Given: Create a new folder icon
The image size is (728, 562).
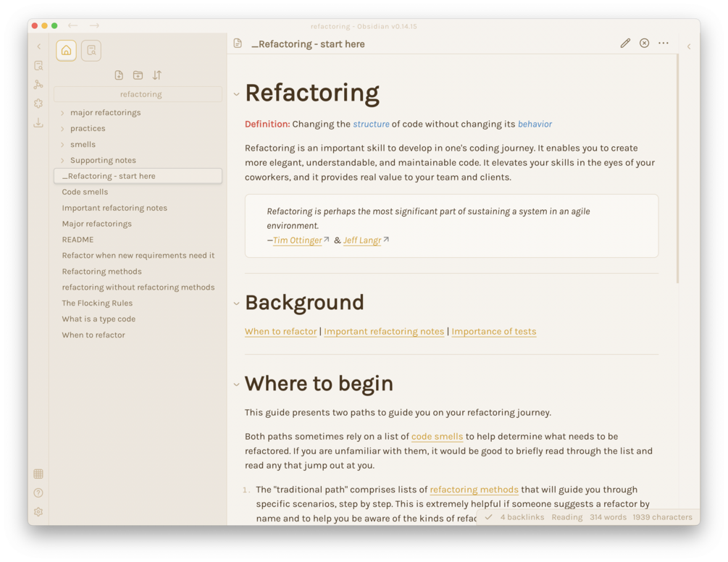Looking at the screenshot, I should click(x=138, y=75).
